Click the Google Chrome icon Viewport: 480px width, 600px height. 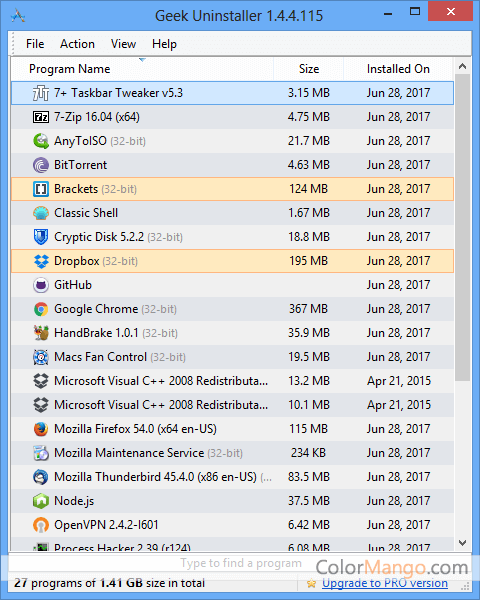(41, 309)
